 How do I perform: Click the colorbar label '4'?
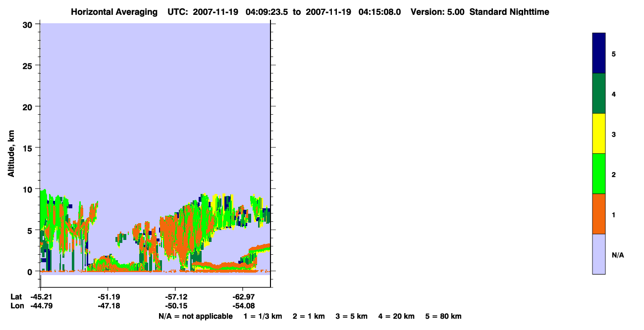[614, 94]
